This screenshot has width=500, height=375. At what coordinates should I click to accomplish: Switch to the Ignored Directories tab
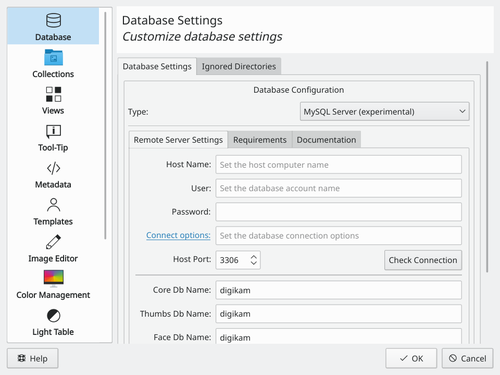[239, 66]
